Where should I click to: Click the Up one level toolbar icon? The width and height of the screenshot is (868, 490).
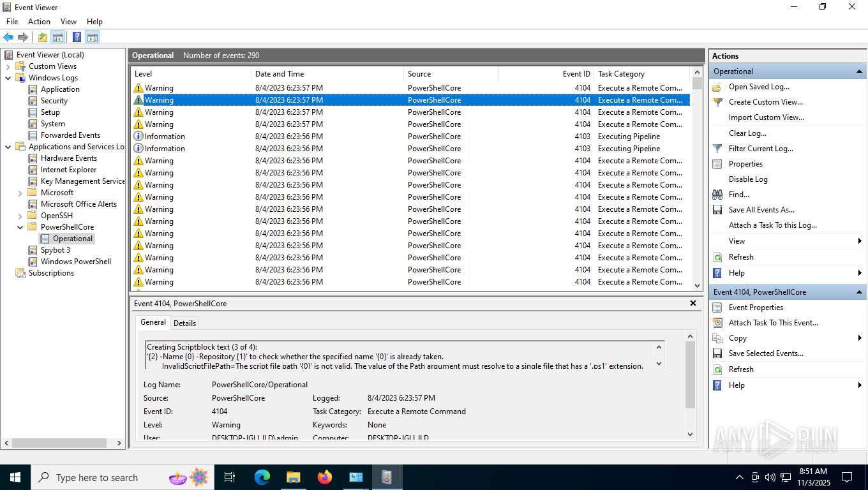pos(43,37)
